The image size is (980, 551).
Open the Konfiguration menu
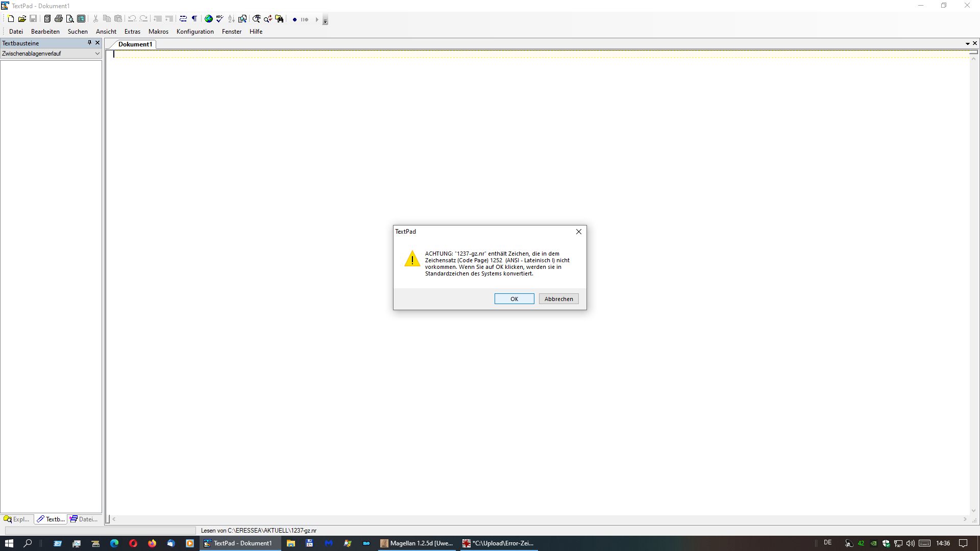coord(195,32)
